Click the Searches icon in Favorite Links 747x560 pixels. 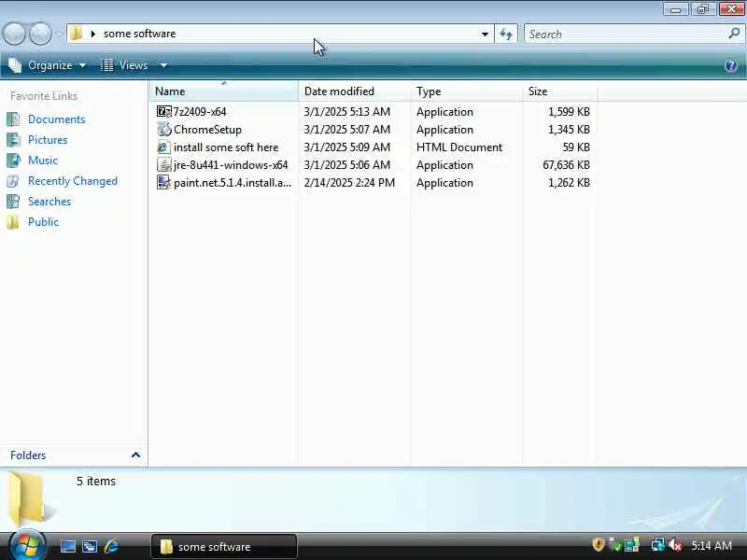tap(13, 202)
